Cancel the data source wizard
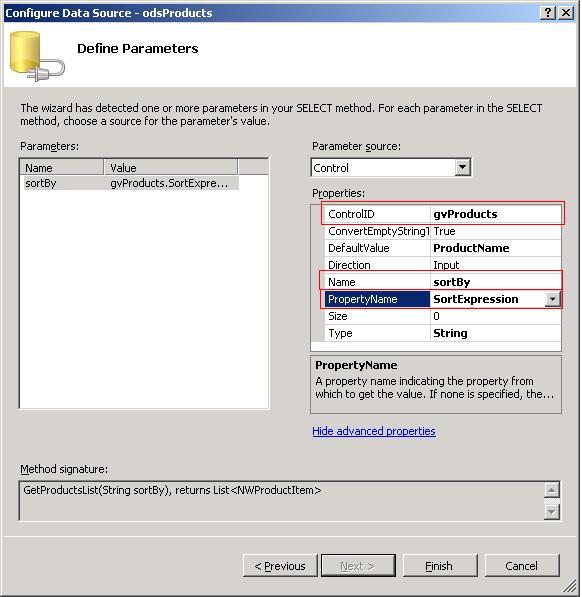This screenshot has height=597, width=582. tap(522, 566)
